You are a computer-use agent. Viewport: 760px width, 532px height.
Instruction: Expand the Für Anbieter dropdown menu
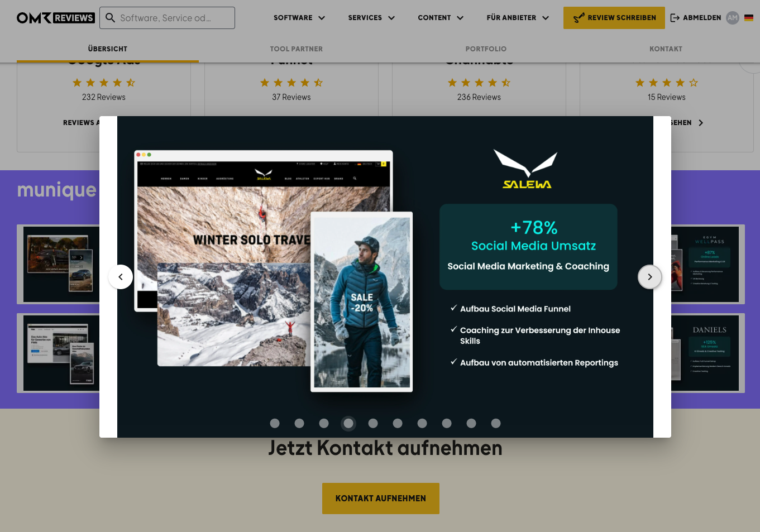tap(518, 18)
